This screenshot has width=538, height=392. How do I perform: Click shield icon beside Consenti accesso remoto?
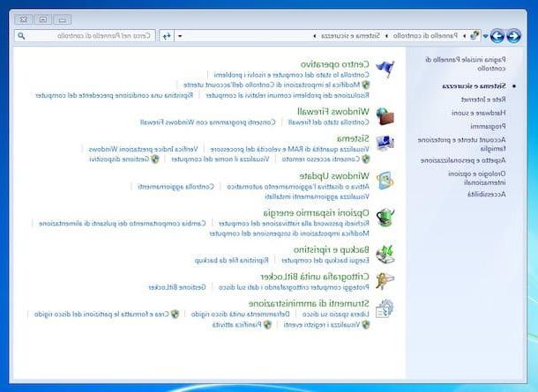366,159
